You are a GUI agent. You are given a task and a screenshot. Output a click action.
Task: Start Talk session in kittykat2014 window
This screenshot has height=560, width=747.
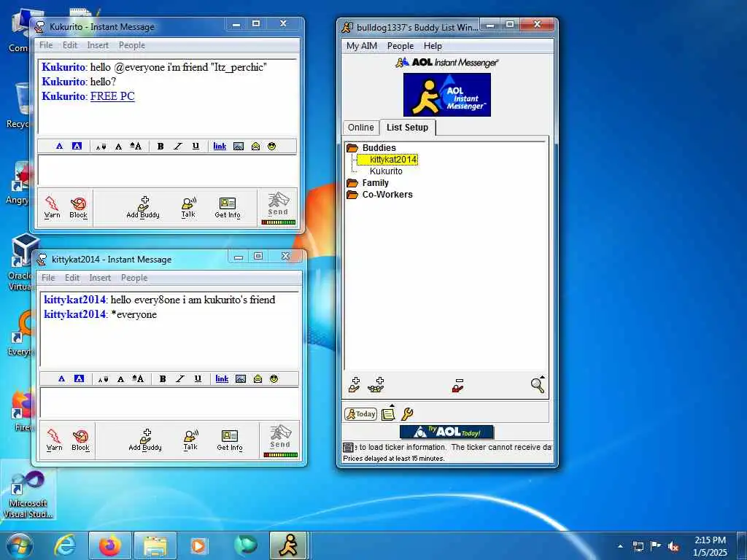tap(190, 440)
